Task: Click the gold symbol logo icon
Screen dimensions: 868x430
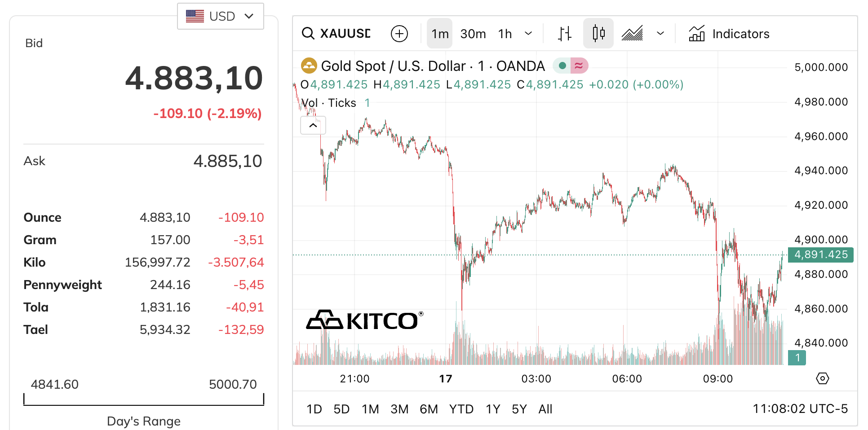Action: (x=309, y=66)
